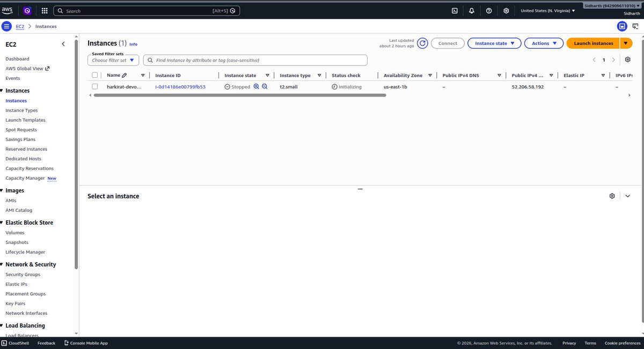Collapse the EC2 sidebar with the arrow

click(63, 44)
